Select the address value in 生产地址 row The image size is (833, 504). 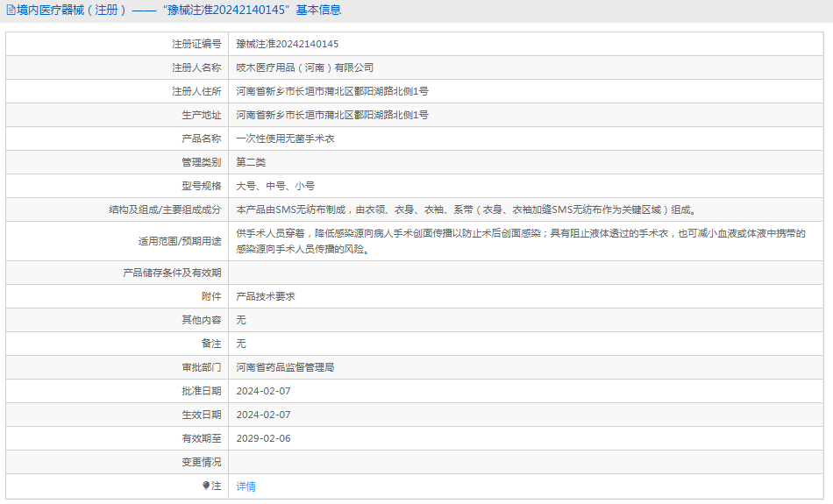332,115
